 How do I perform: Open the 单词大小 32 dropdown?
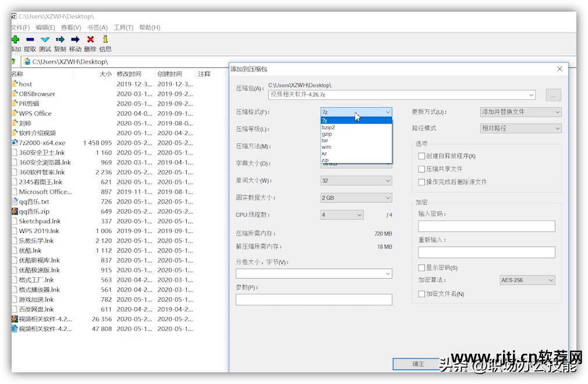coord(356,181)
